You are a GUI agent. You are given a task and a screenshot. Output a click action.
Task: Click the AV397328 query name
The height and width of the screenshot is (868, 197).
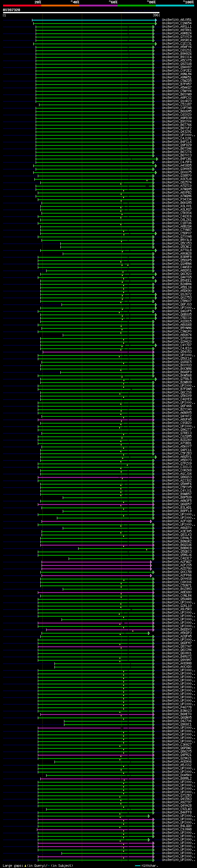[x=11, y=10]
